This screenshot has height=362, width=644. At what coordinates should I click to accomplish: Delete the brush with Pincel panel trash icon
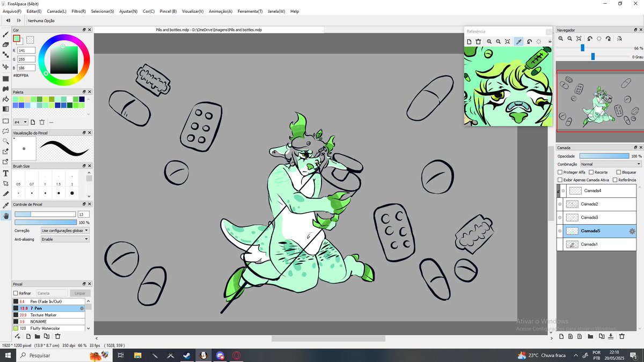(x=57, y=336)
